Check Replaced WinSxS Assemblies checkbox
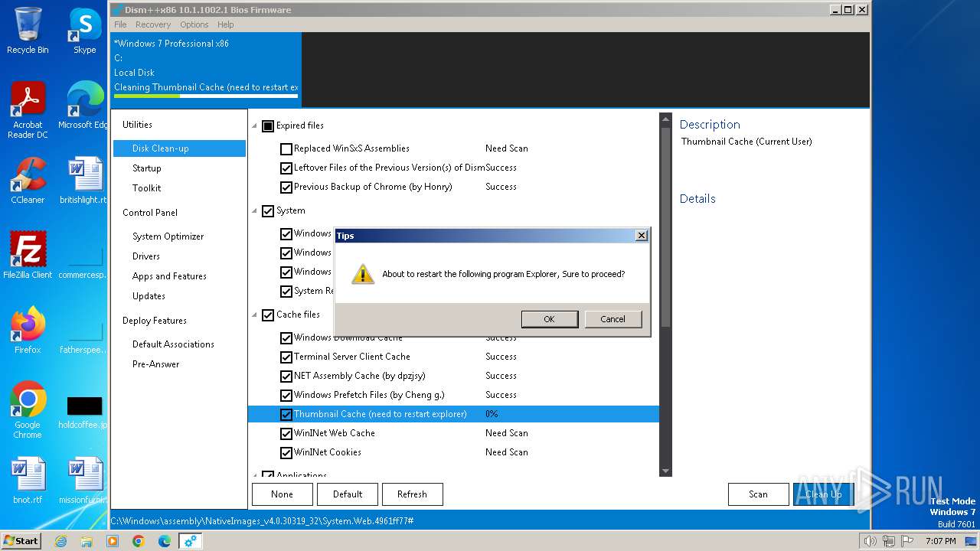Image resolution: width=980 pixels, height=551 pixels. tap(286, 149)
